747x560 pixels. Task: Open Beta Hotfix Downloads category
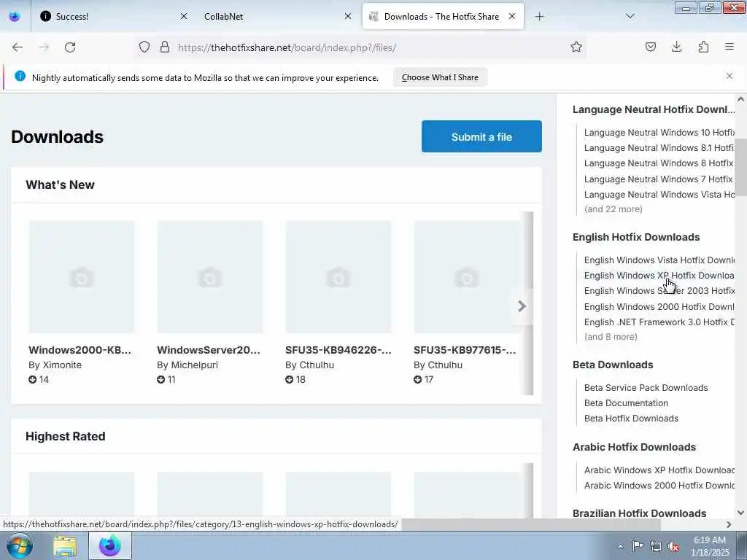(x=631, y=418)
